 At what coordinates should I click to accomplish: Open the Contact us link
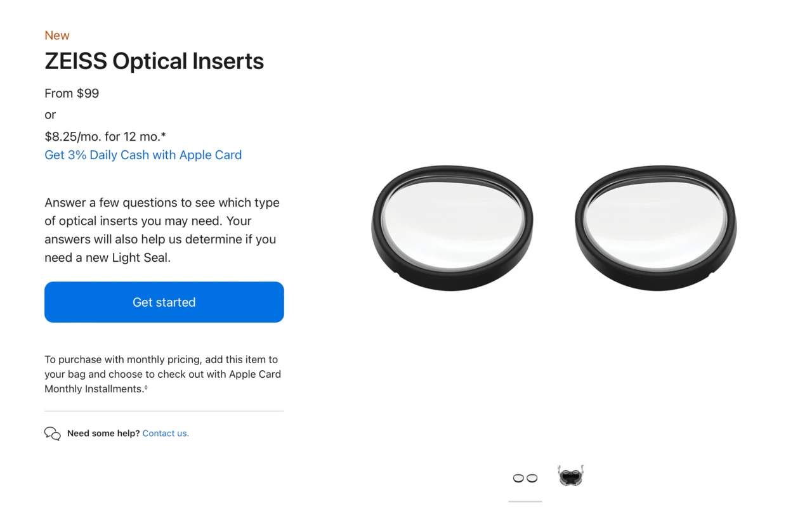[166, 433]
